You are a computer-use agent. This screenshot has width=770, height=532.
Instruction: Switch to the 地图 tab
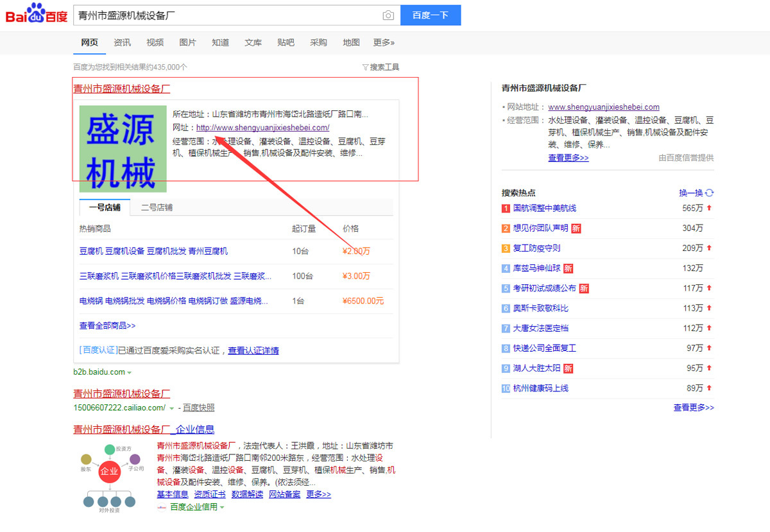(x=351, y=42)
